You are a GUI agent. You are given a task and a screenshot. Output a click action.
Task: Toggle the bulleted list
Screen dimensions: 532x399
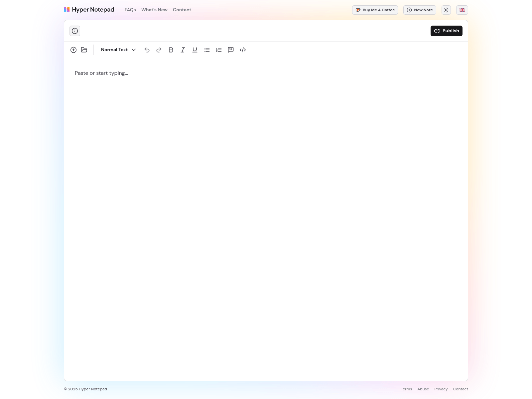[206, 50]
